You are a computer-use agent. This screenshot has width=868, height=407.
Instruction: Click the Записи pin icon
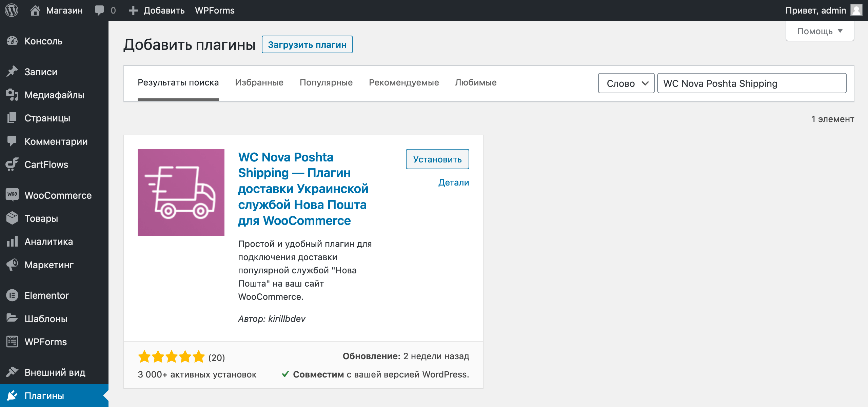pos(12,72)
